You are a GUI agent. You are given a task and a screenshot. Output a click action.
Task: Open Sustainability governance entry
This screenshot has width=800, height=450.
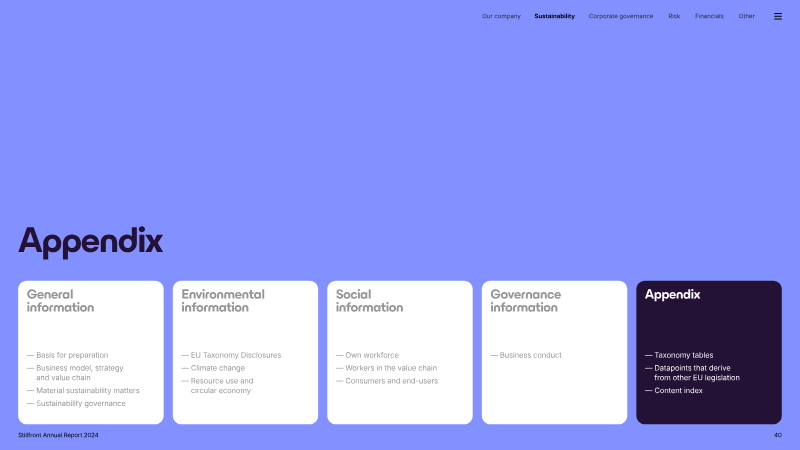81,404
